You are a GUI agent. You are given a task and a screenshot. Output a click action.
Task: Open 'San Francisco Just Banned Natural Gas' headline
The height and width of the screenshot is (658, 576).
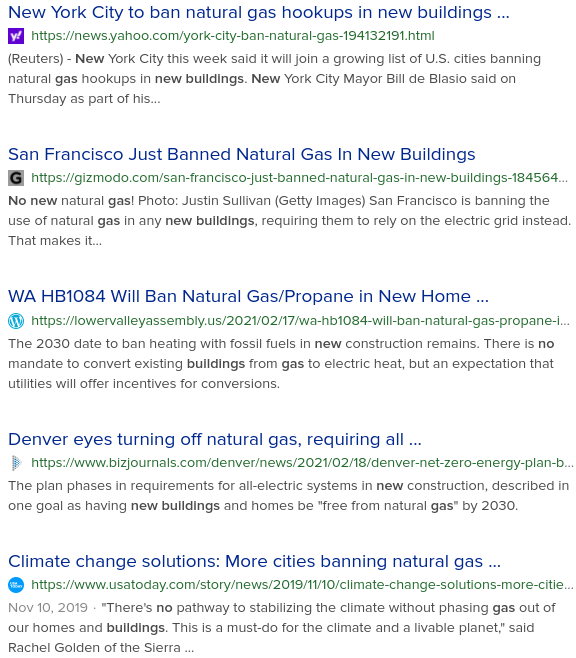242,154
